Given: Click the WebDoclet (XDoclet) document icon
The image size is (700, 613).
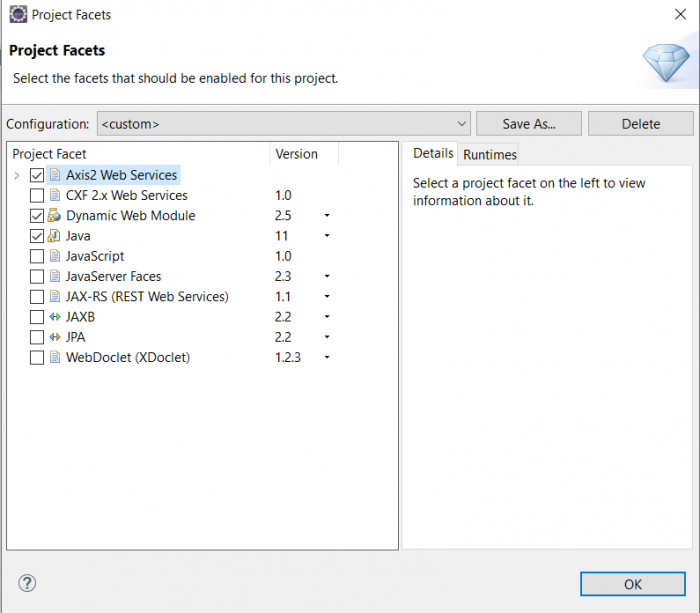Looking at the screenshot, I should (54, 357).
